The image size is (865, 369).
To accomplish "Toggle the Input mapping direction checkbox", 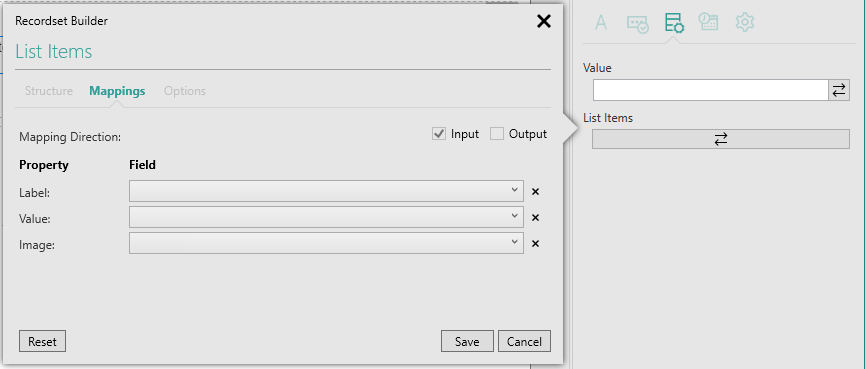I will (439, 134).
